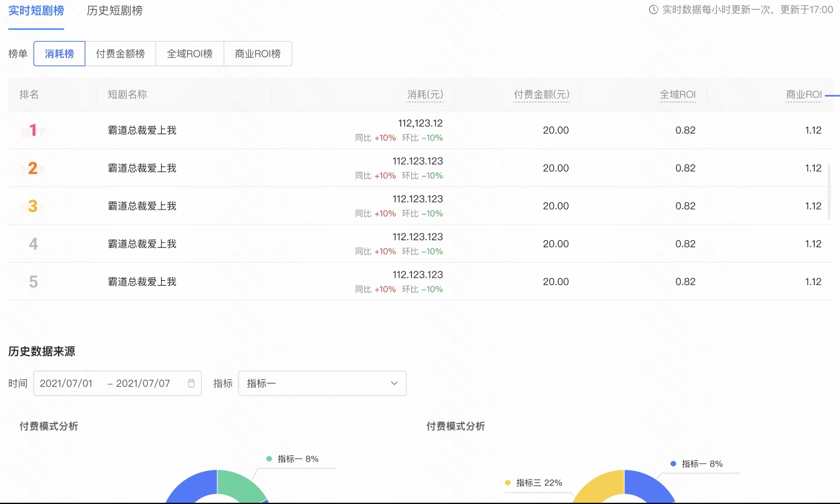Click green 指标一 8% legend in left chart
840x504 pixels.
click(x=293, y=459)
